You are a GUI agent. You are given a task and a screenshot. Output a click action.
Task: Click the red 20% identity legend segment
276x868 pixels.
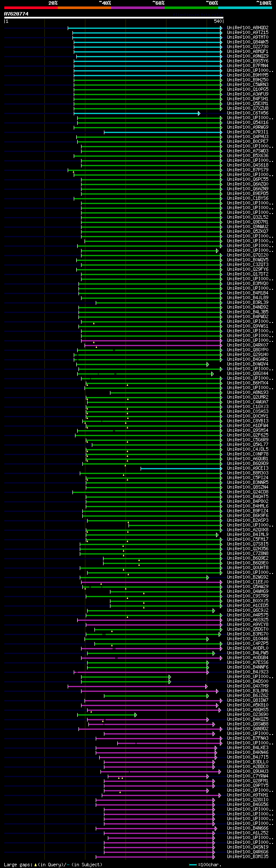[x=31, y=8]
